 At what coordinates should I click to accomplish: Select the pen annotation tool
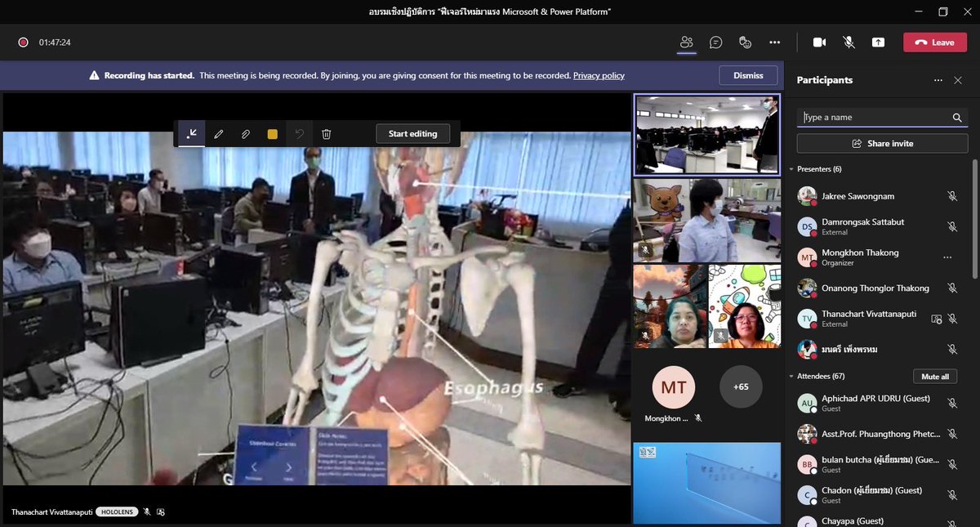(218, 134)
